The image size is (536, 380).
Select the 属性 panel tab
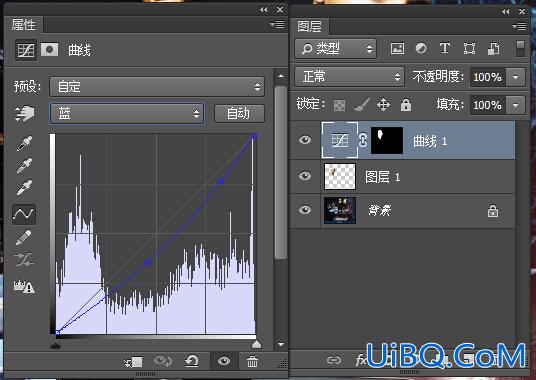point(23,25)
